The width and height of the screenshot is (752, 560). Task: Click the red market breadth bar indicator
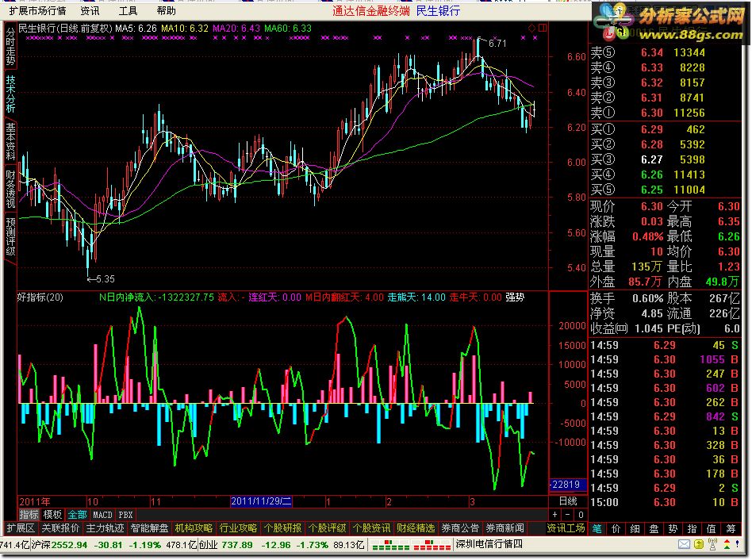432,545
